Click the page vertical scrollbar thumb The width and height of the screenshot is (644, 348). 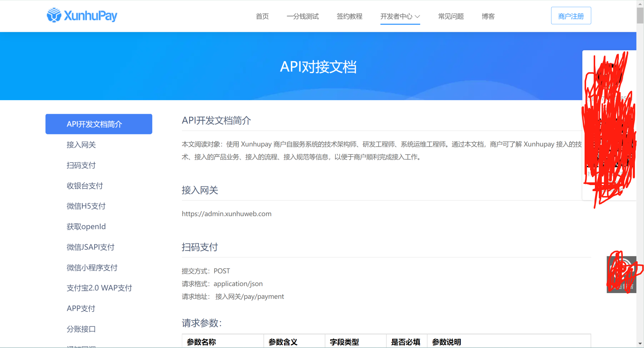[640, 15]
